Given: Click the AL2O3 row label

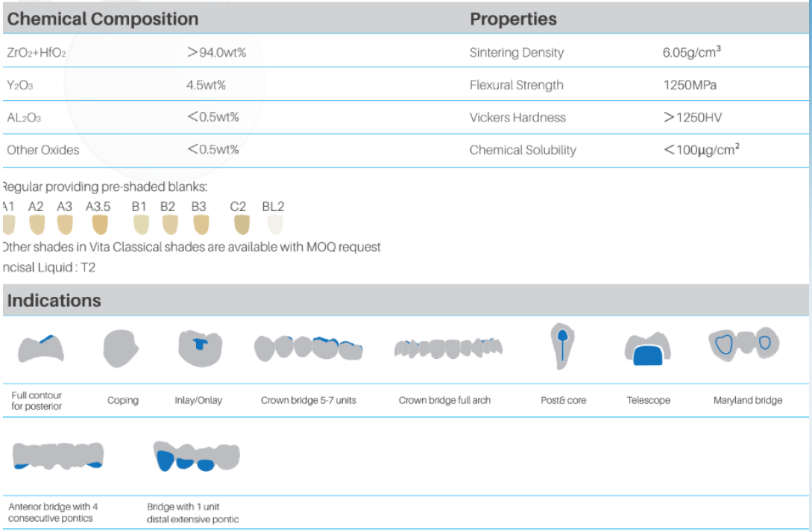Looking at the screenshot, I should [24, 118].
